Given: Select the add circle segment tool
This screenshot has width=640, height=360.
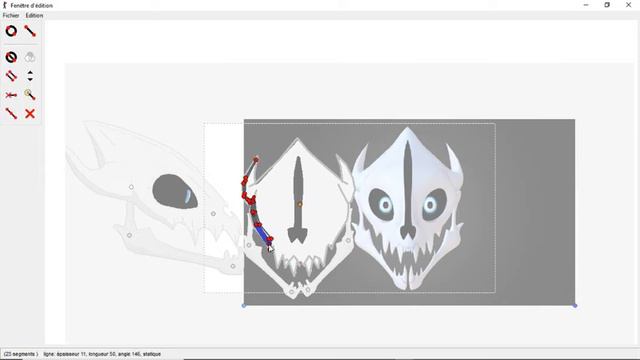Looking at the screenshot, I should (11, 31).
